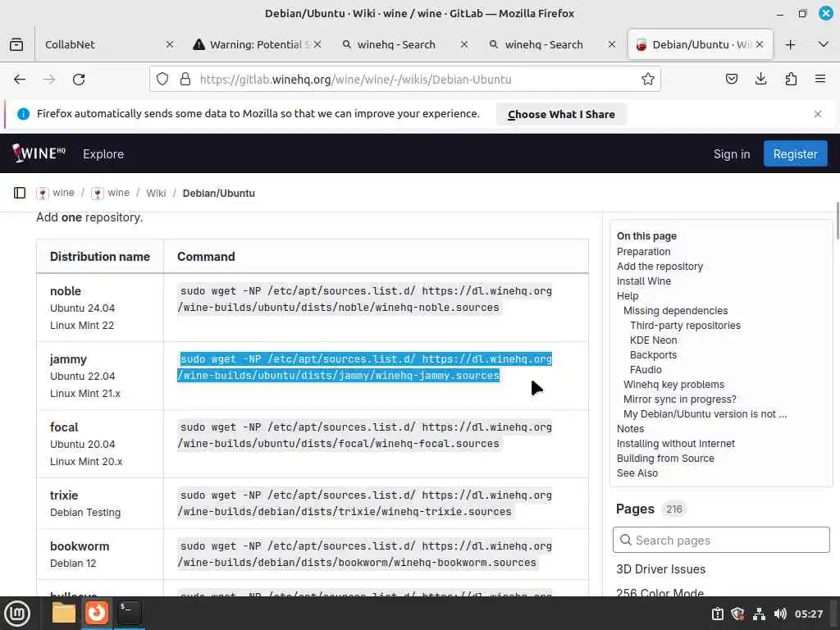Click the trixie wget command text

[x=365, y=503]
